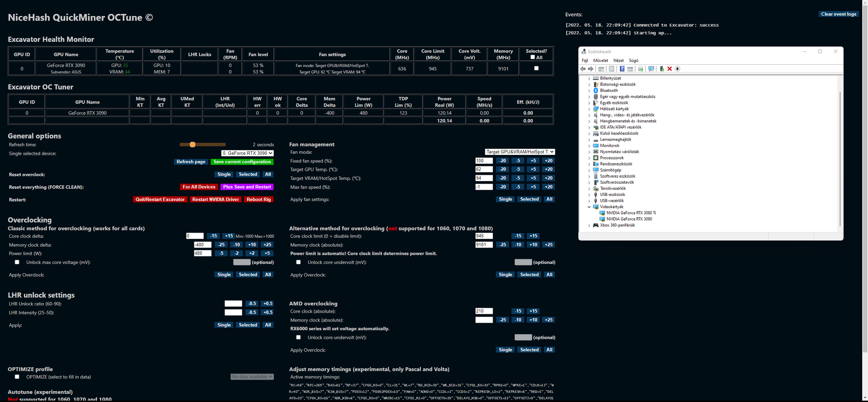Expand the Lemezmeghajtók tree node

(x=589, y=140)
